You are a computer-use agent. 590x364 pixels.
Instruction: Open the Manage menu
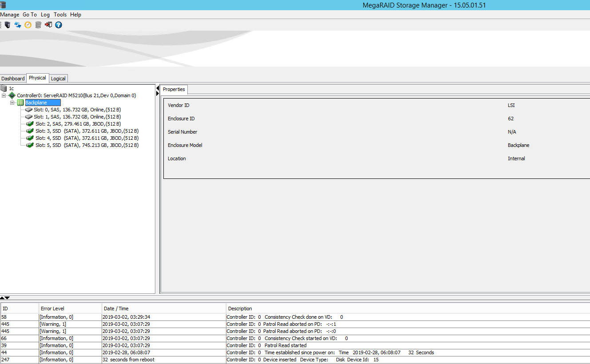pos(10,15)
